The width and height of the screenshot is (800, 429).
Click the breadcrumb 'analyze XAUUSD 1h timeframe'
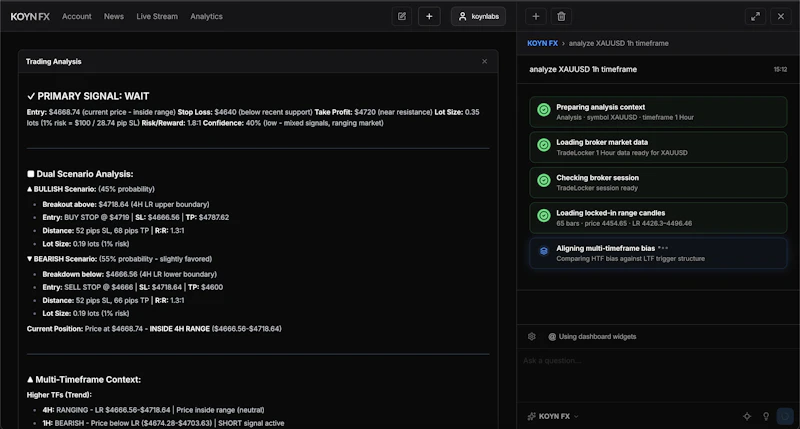pos(618,43)
